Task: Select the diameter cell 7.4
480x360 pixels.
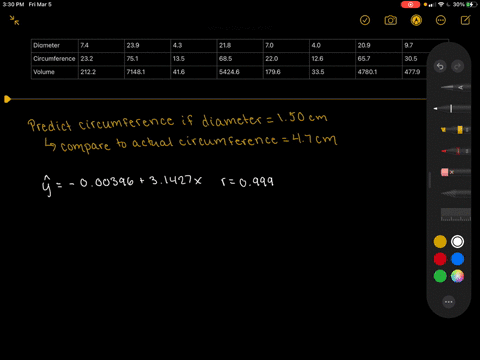Action: [x=101, y=45]
